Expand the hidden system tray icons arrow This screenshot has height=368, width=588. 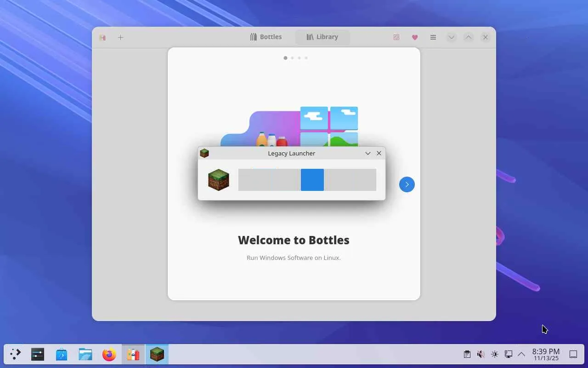point(521,354)
